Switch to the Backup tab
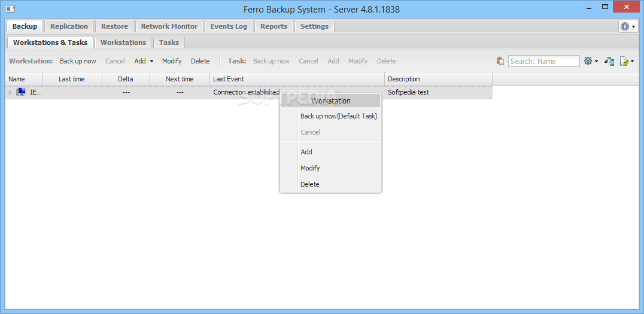The height and width of the screenshot is (314, 644). click(25, 26)
